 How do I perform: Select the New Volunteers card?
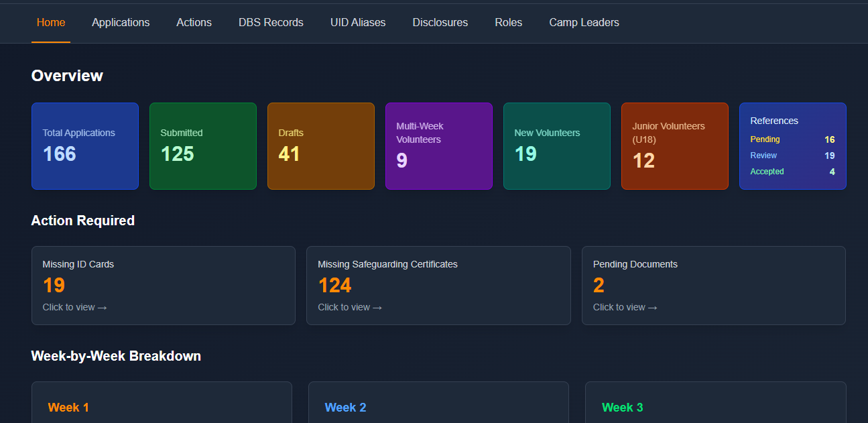click(556, 146)
